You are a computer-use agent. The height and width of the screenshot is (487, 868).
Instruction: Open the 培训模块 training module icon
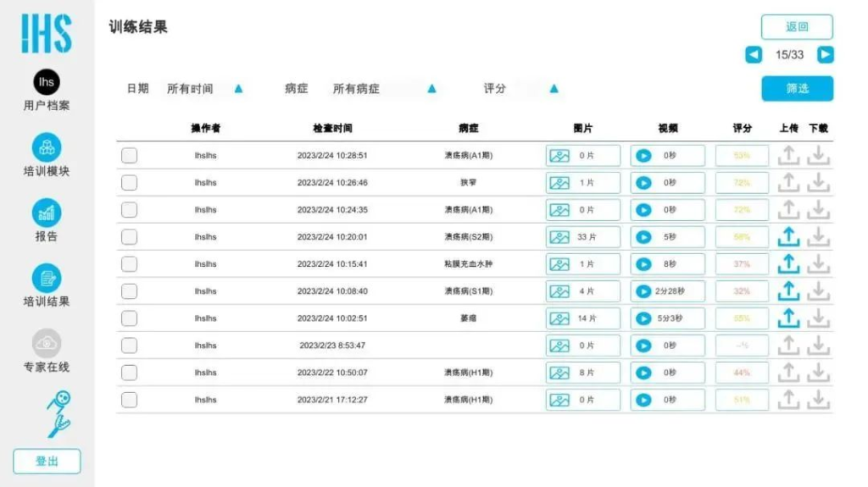pyautogui.click(x=47, y=147)
